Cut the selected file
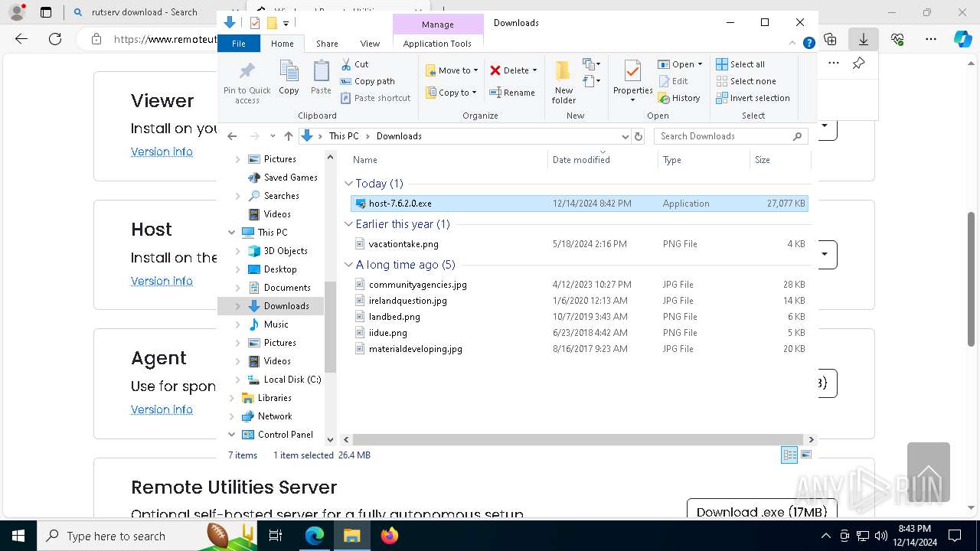 click(x=354, y=64)
